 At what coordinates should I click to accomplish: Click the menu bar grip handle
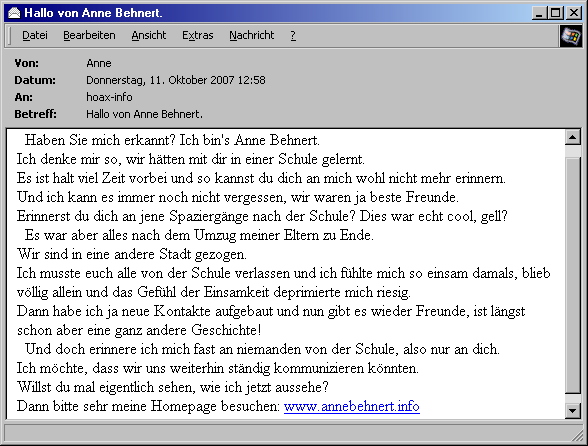[x=10, y=36]
